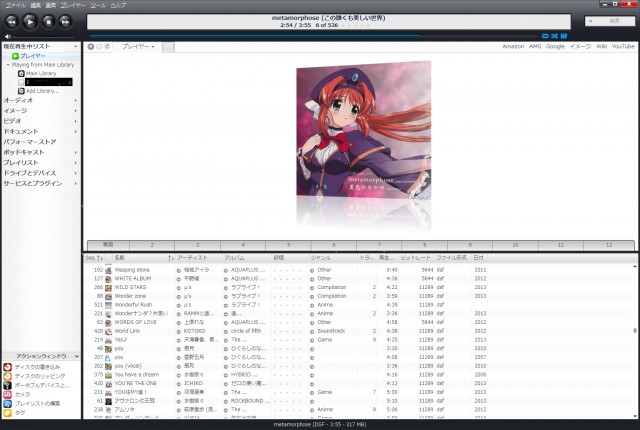
Task: Seek within the blue playback progress bar
Action: [x=313, y=36]
